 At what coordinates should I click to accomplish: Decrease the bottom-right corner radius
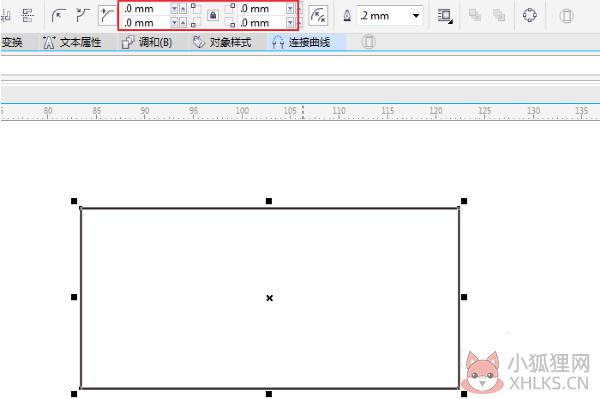290,23
